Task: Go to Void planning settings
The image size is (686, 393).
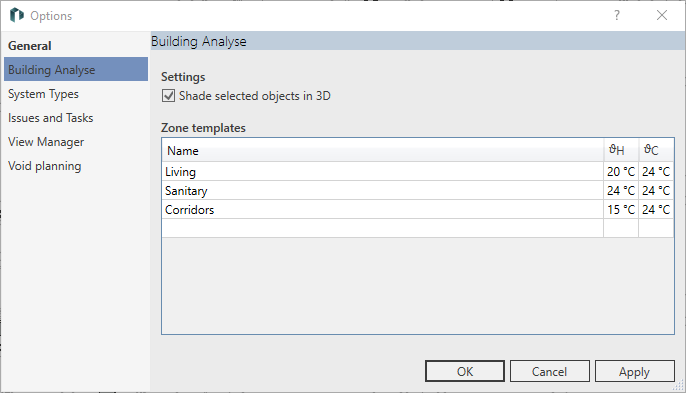Action: pos(44,166)
